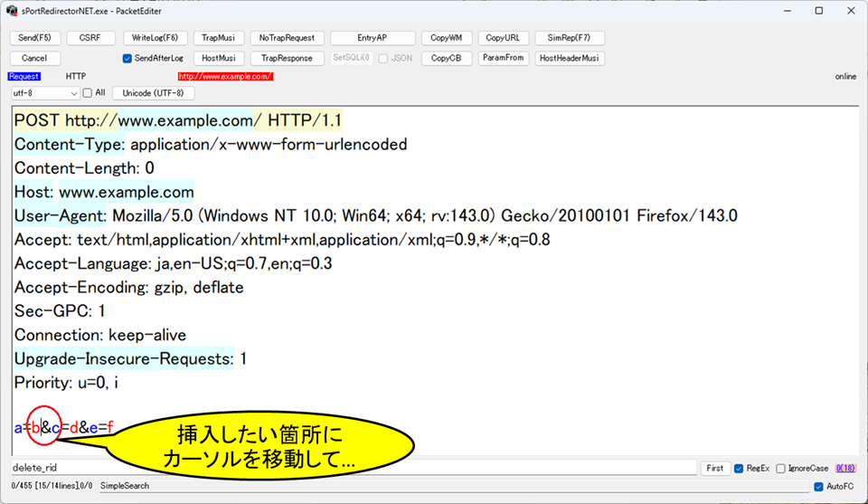The width and height of the screenshot is (868, 504).
Task: Toggle the RegEx checkbox
Action: click(739, 469)
